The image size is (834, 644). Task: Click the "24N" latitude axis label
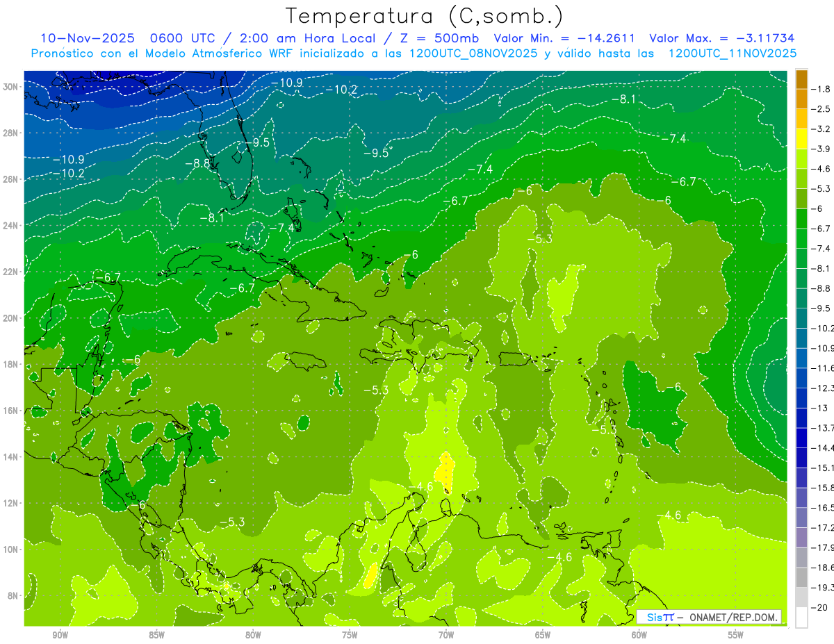click(x=11, y=225)
